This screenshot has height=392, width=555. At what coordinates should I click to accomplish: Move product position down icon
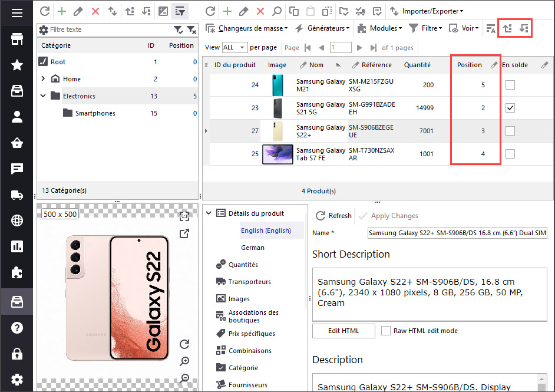(x=524, y=28)
